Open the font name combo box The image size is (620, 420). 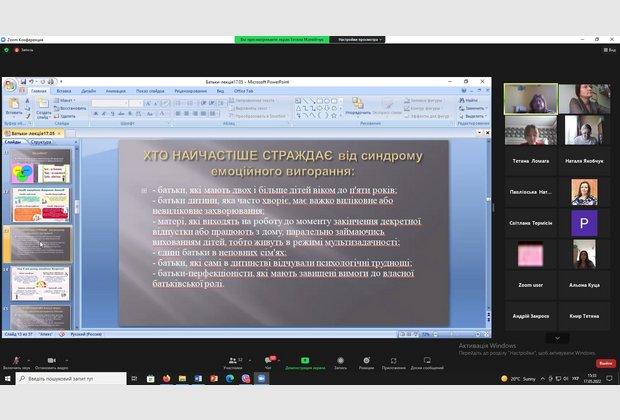(x=110, y=103)
